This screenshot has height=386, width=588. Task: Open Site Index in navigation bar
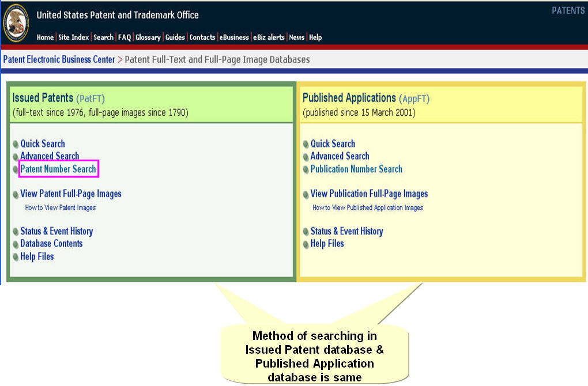[x=73, y=37]
